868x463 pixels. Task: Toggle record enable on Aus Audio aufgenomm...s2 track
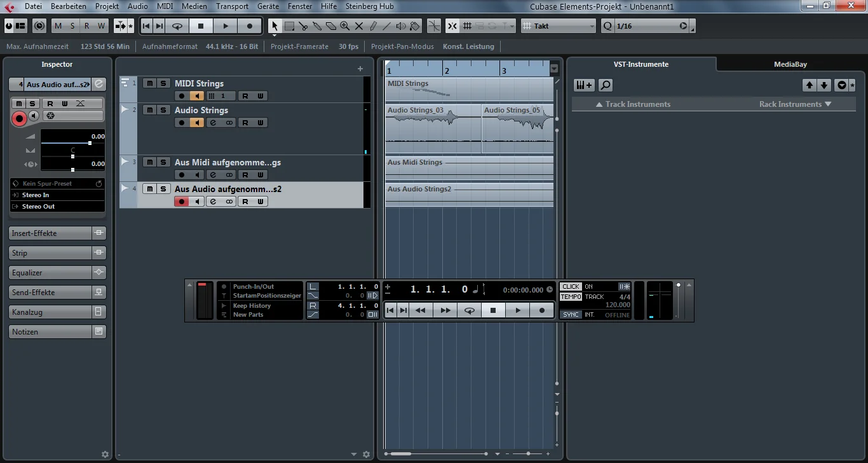pyautogui.click(x=182, y=202)
